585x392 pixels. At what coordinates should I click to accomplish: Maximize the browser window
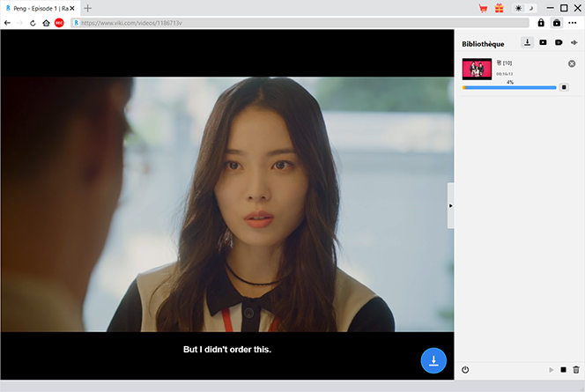[x=564, y=8]
